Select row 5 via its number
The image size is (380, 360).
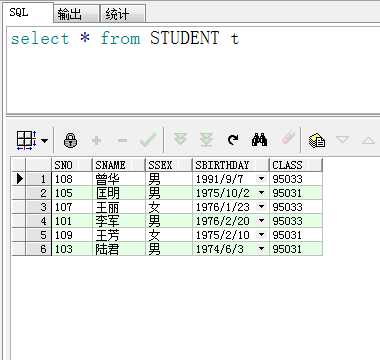click(x=38, y=235)
